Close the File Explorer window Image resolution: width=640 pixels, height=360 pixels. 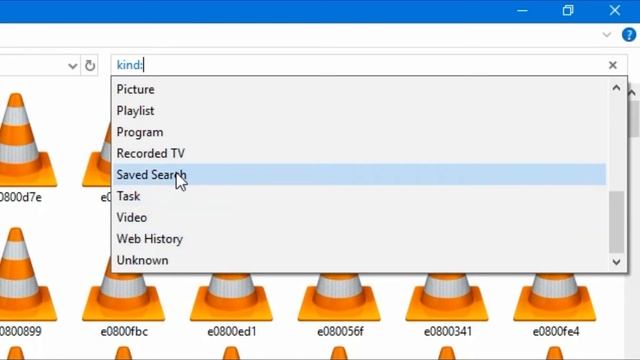[x=615, y=11]
